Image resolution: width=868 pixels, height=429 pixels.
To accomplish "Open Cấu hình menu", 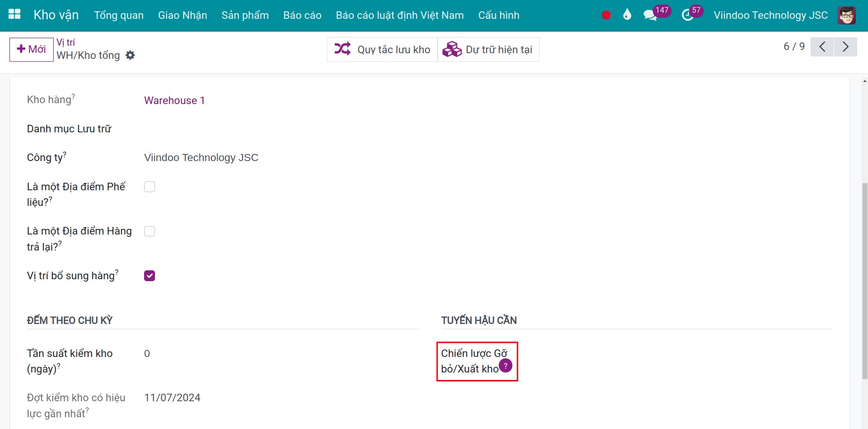I will tap(499, 15).
